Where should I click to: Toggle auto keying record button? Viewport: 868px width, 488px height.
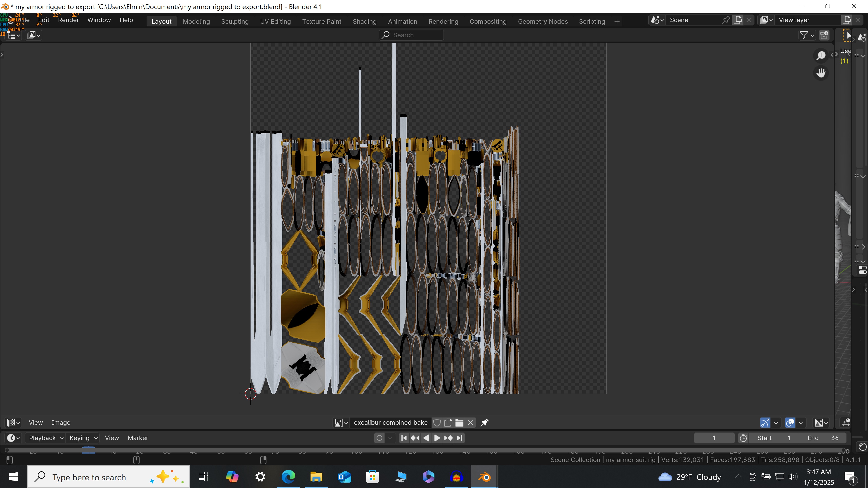[x=380, y=438]
